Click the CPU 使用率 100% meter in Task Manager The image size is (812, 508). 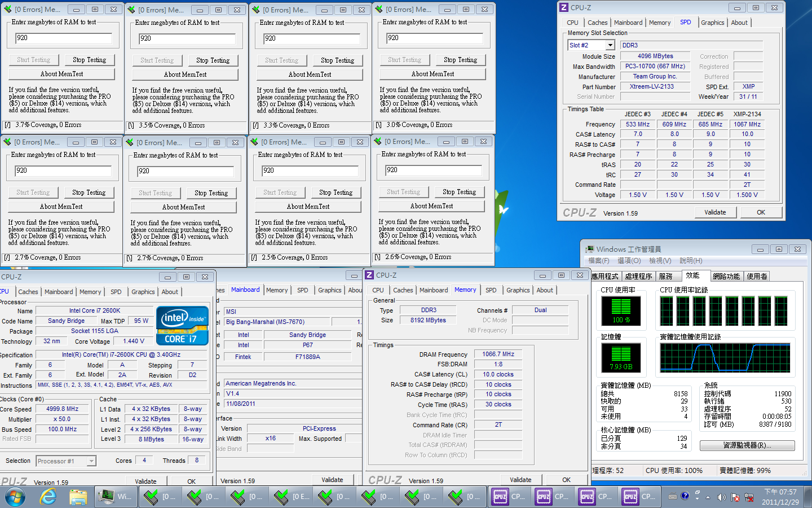point(621,311)
